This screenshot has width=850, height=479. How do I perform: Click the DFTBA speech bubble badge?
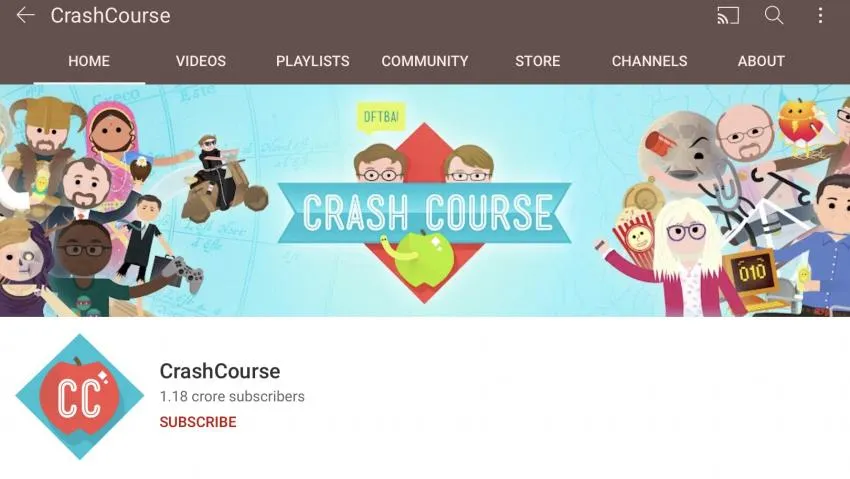(381, 117)
